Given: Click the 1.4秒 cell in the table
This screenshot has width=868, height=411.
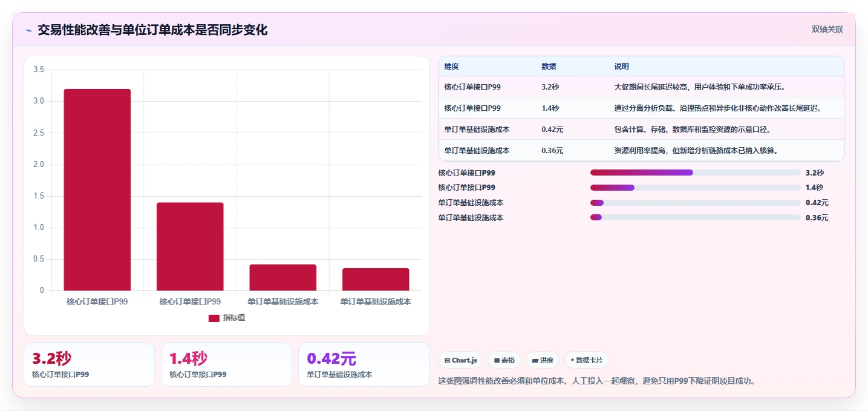Looking at the screenshot, I should (x=550, y=108).
